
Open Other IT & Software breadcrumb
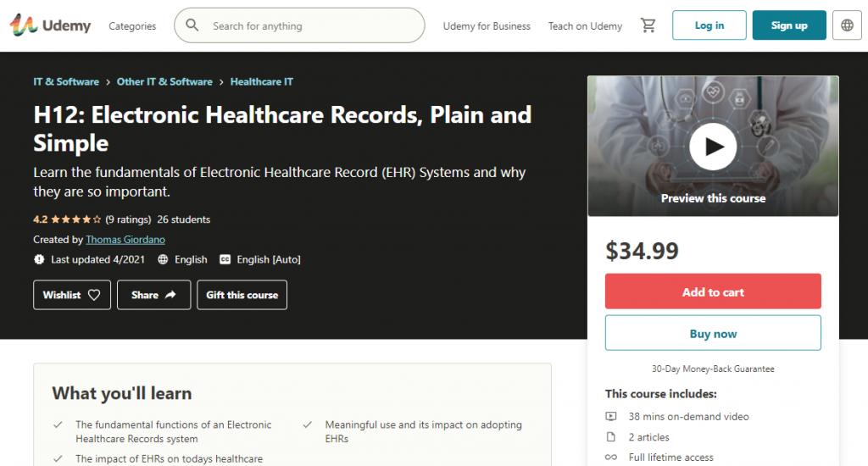click(x=164, y=82)
